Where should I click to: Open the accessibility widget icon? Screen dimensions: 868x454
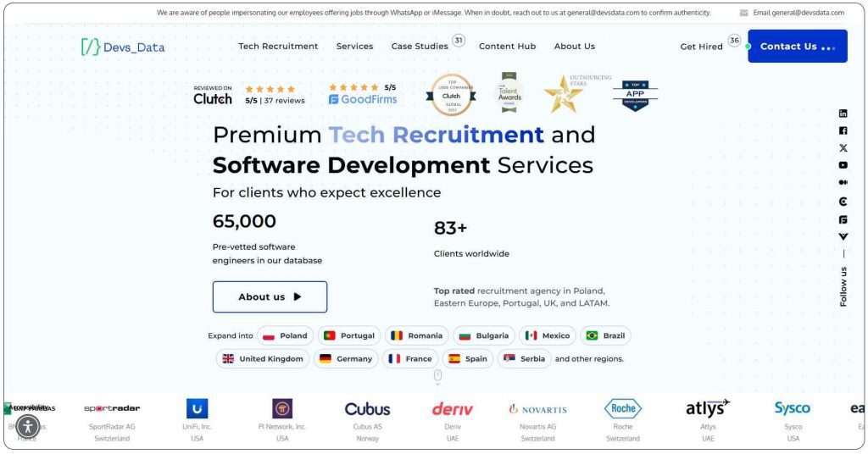tap(28, 426)
